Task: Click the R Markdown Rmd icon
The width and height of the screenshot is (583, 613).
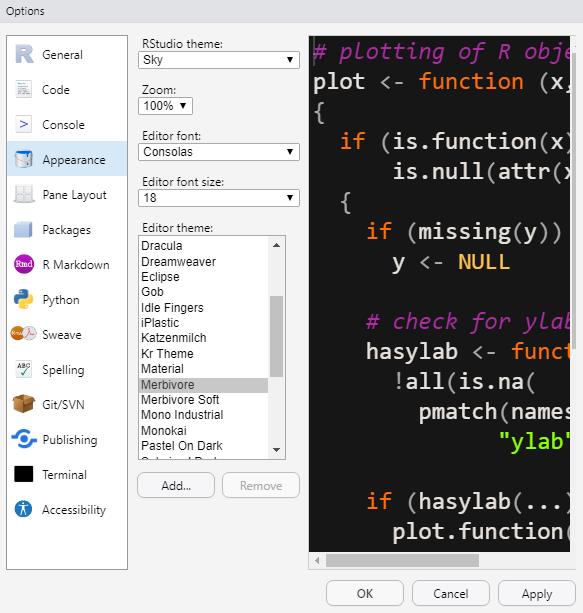Action: click(x=24, y=264)
